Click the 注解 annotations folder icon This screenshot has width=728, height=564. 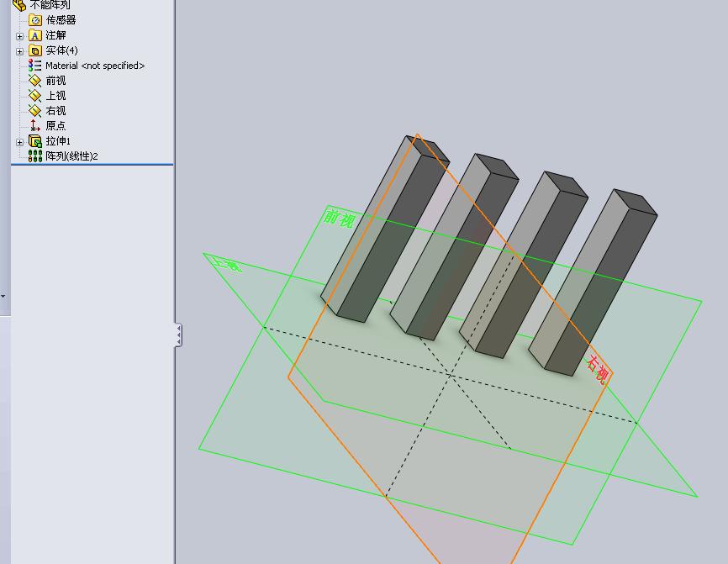pyautogui.click(x=34, y=35)
